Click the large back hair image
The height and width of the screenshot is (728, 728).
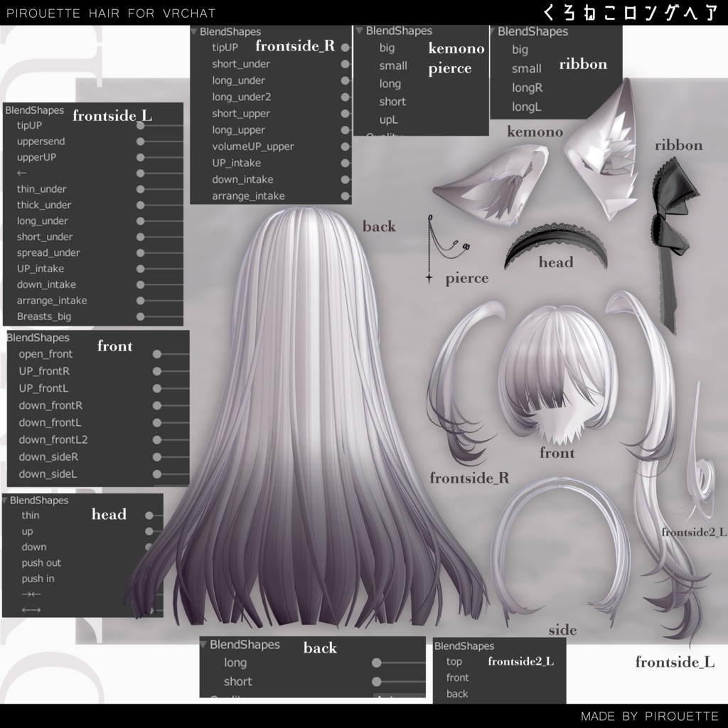point(306,418)
